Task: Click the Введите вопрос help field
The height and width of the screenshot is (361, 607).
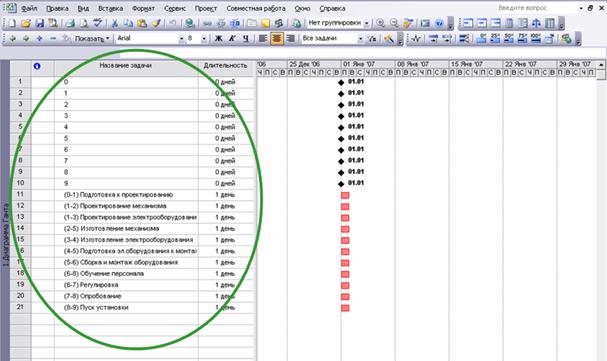Action: click(536, 8)
